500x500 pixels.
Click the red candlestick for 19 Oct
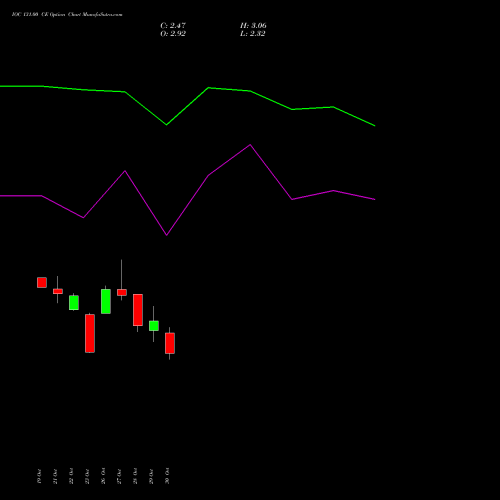(42, 282)
